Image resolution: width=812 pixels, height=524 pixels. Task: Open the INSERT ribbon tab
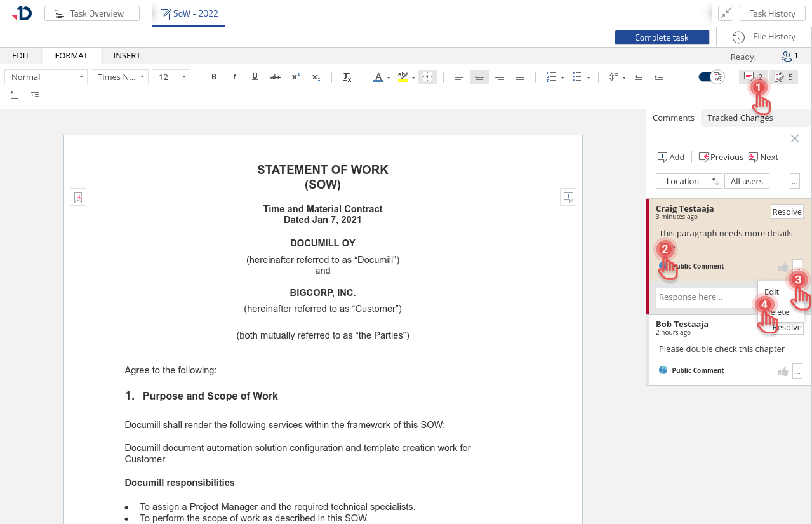click(127, 55)
